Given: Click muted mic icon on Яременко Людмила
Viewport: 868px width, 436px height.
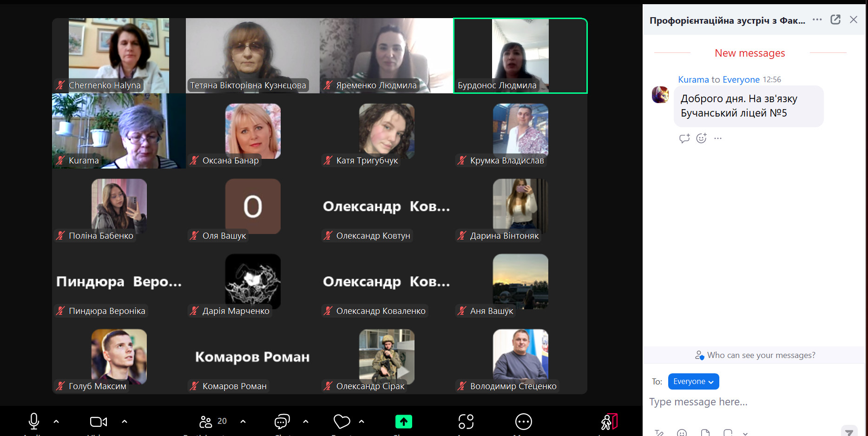Looking at the screenshot, I should 328,85.
